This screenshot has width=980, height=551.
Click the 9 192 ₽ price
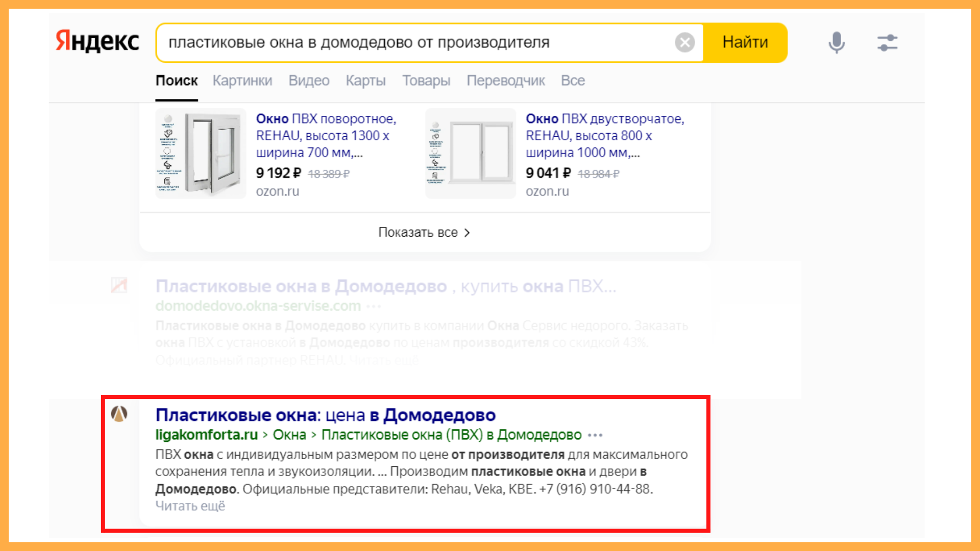(279, 173)
